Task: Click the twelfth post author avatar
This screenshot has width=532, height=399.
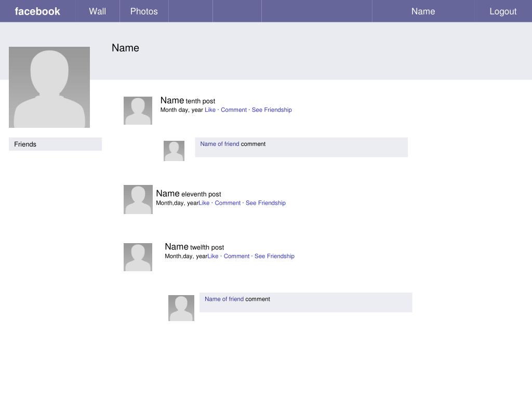Action: coord(138,257)
